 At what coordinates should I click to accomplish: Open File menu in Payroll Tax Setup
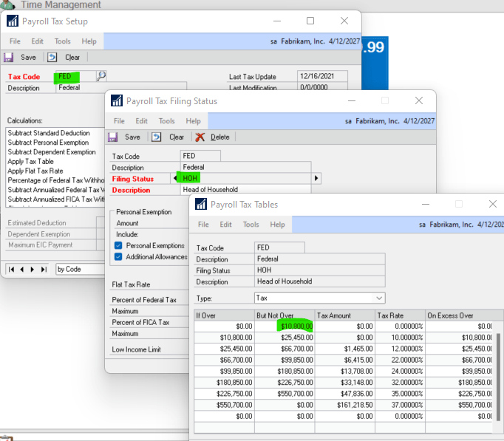(x=15, y=41)
